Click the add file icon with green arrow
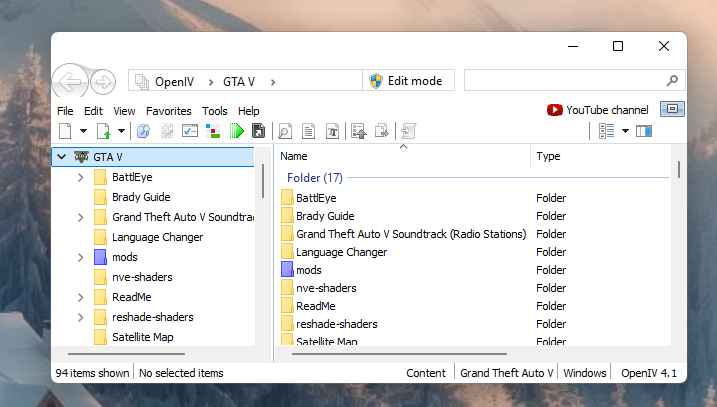Image resolution: width=717 pixels, height=407 pixels. (x=104, y=131)
